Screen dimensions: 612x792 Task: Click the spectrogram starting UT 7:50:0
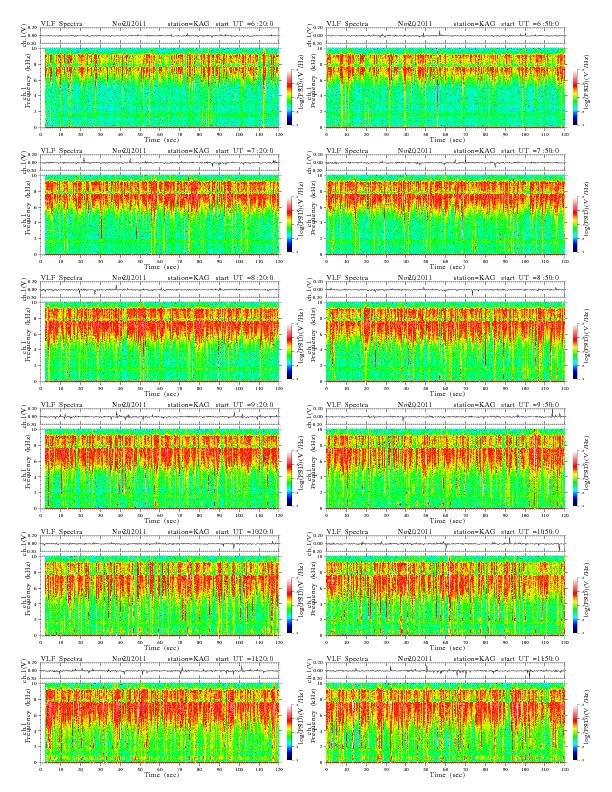pyautogui.click(x=445, y=215)
